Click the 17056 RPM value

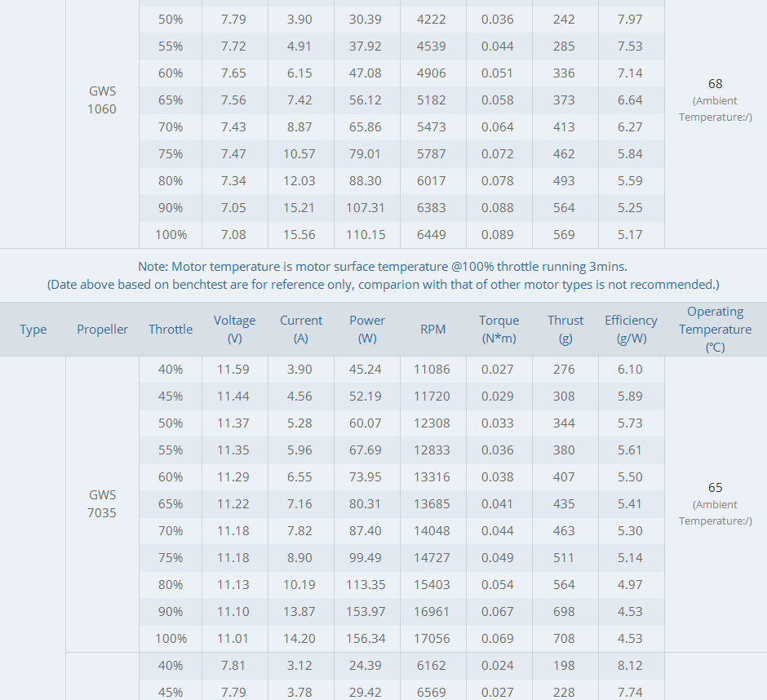[432, 638]
